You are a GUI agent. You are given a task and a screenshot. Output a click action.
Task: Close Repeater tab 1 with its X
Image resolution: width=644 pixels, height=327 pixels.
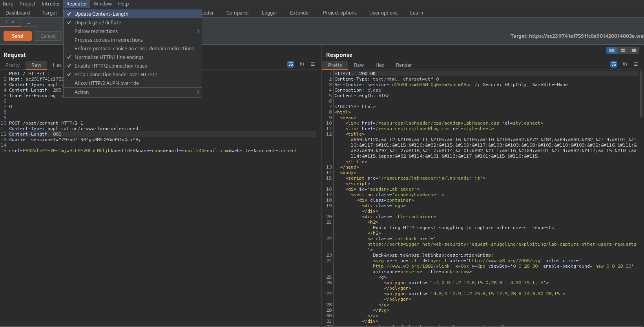pos(13,22)
